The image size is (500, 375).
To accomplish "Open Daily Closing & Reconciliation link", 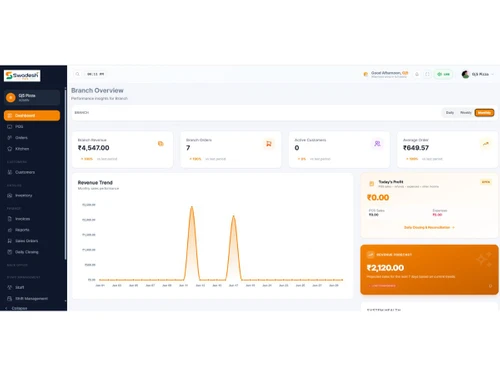I will [429, 227].
